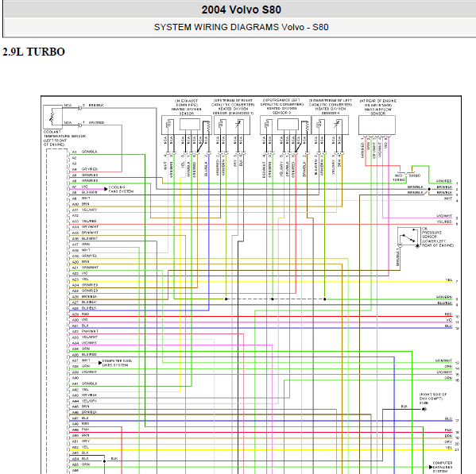Click pin A55 GRN label

click(x=81, y=464)
